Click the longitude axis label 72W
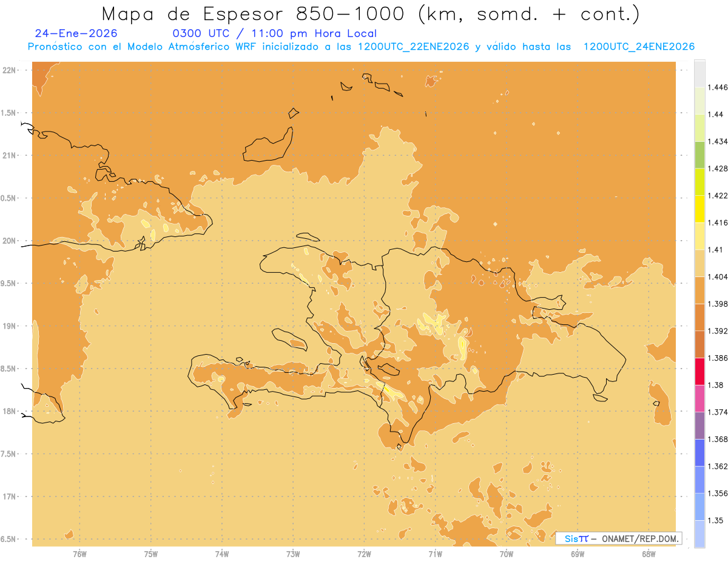The height and width of the screenshot is (562, 728). click(364, 554)
